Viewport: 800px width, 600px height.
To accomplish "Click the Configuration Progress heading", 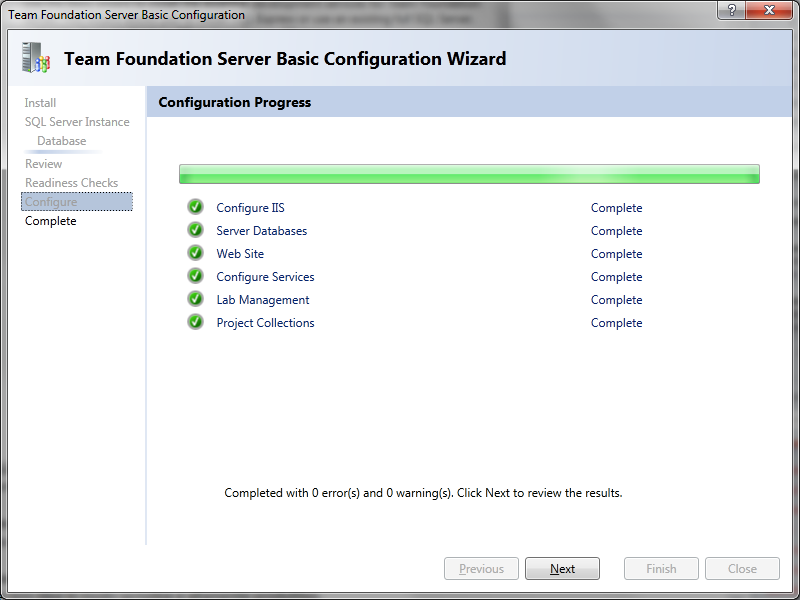I will 235,102.
